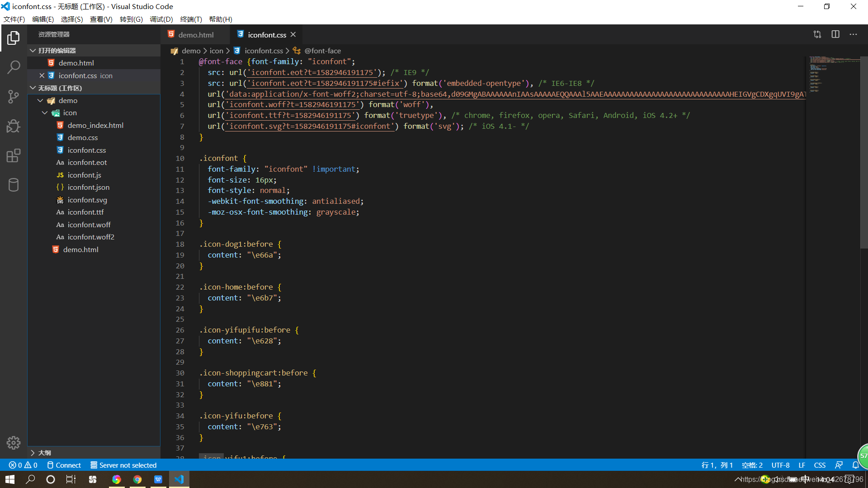
Task: Open the notifications bell in the status bar
Action: [x=855, y=465]
